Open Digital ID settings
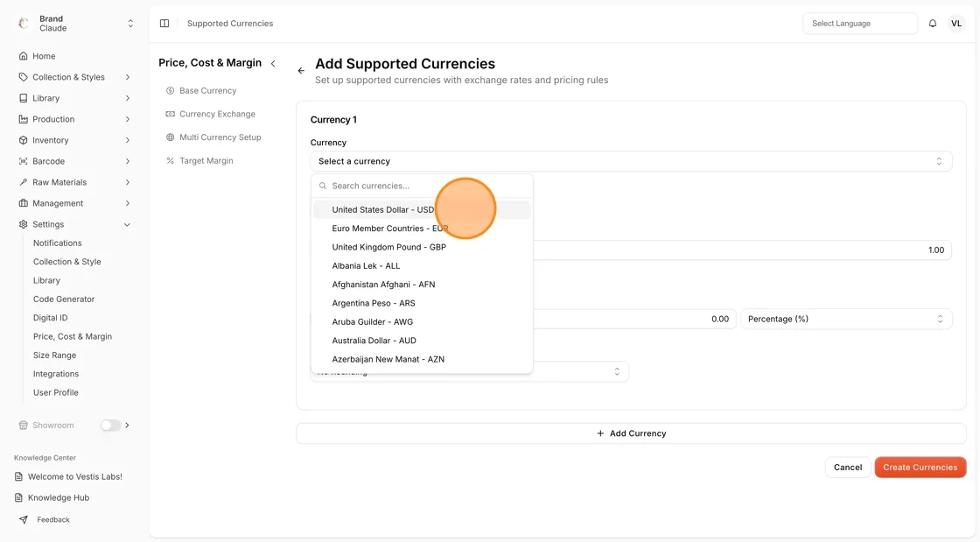 coord(50,318)
